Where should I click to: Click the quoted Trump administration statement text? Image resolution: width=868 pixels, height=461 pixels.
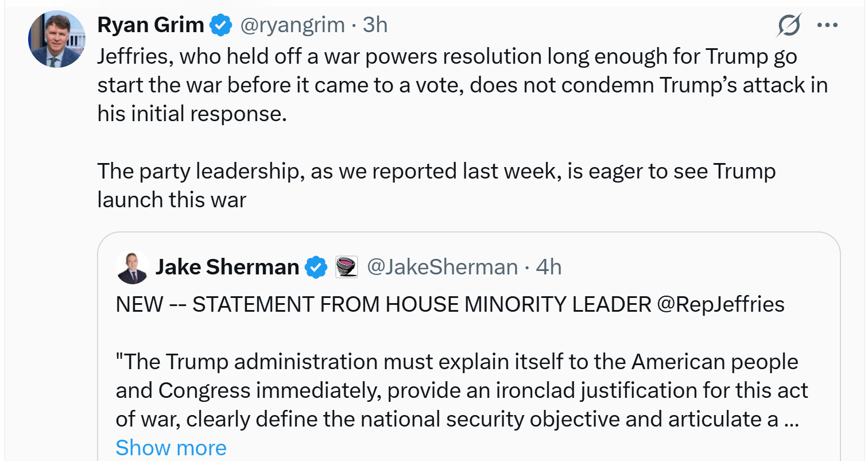click(x=456, y=390)
